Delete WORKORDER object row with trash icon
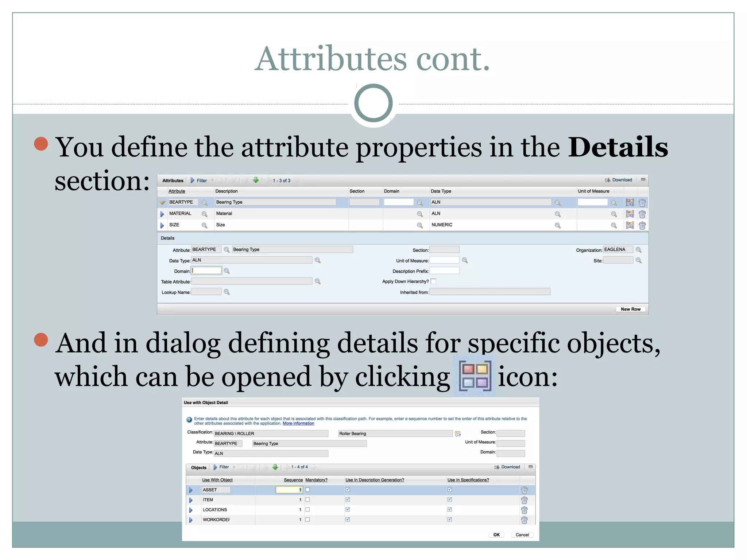Image resolution: width=747 pixels, height=560 pixels. (524, 520)
